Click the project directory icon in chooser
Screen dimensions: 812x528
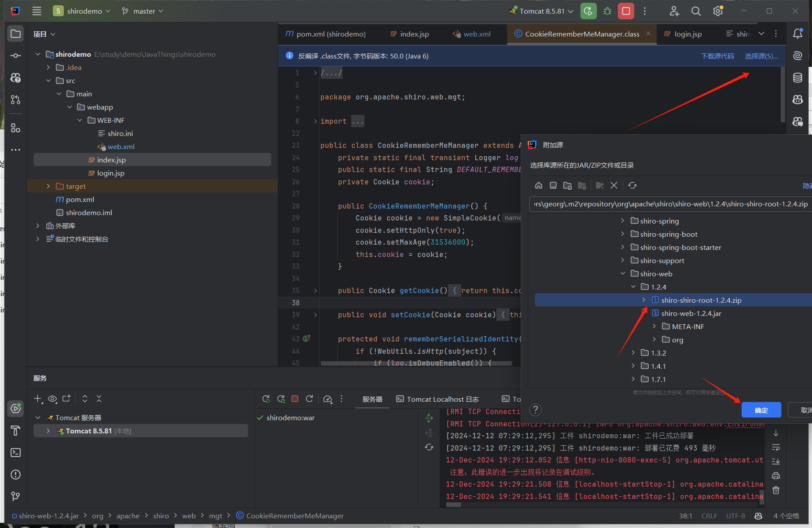click(x=567, y=185)
